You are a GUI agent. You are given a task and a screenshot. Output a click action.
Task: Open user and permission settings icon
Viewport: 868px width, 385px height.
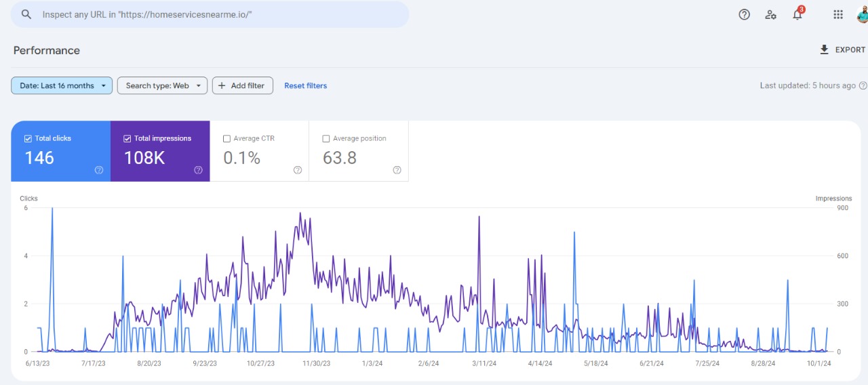(x=770, y=14)
